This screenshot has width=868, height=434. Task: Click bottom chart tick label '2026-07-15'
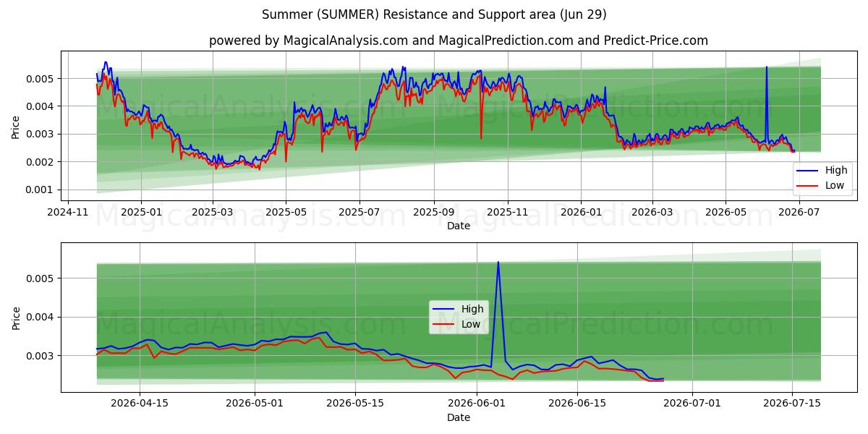(792, 403)
